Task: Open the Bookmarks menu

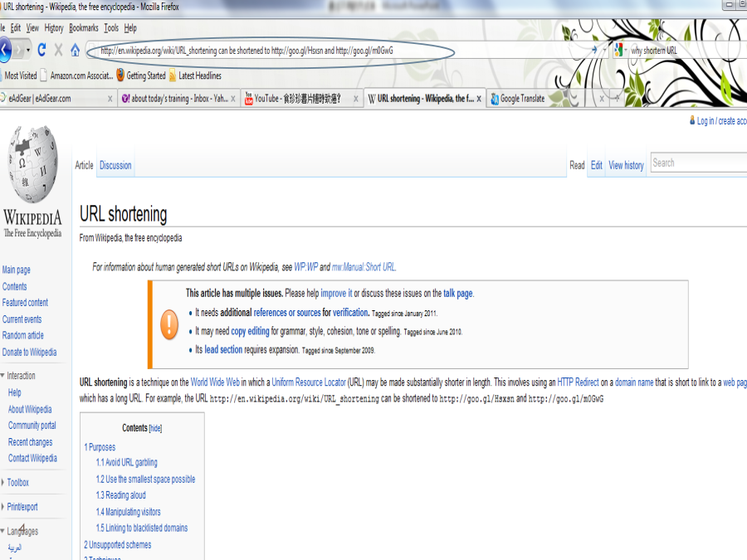Action: [83, 28]
